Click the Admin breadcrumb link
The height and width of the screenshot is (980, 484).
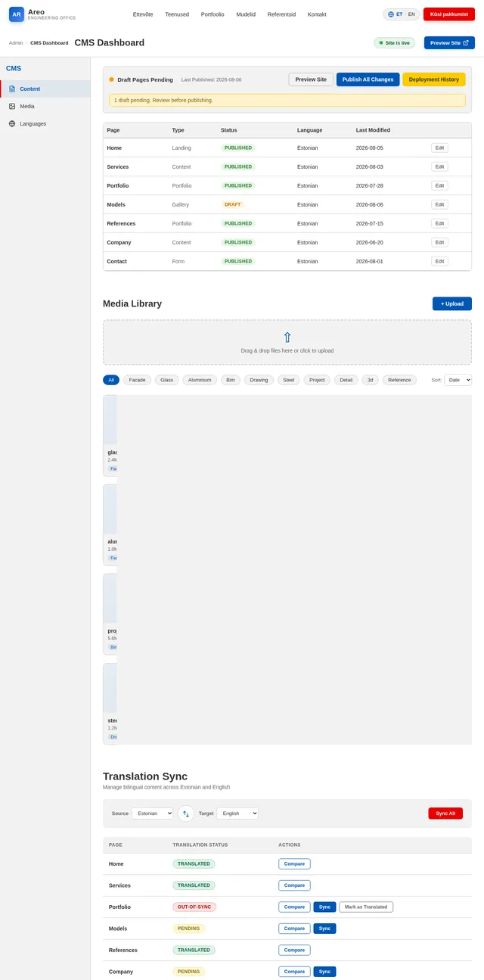(x=16, y=43)
